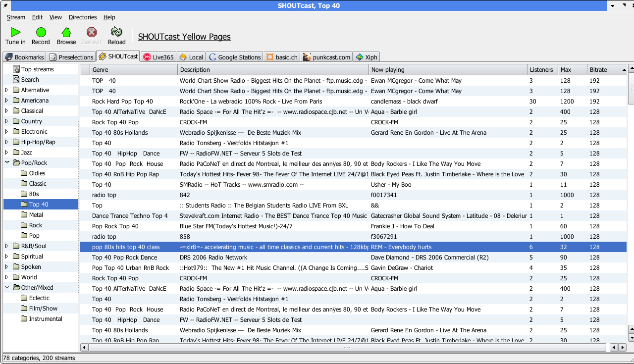This screenshot has height=364, width=634.
Task: Open the Help menu
Action: coord(109,17)
